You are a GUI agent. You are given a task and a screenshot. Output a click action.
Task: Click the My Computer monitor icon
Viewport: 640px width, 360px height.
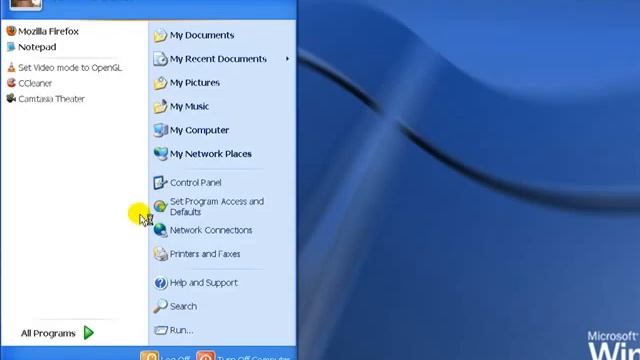[160, 130]
